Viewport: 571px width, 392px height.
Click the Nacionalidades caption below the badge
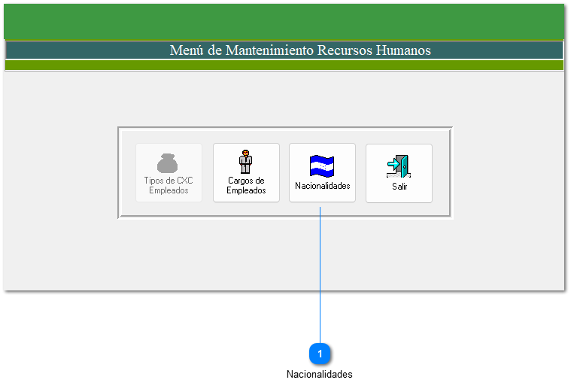coord(319,375)
